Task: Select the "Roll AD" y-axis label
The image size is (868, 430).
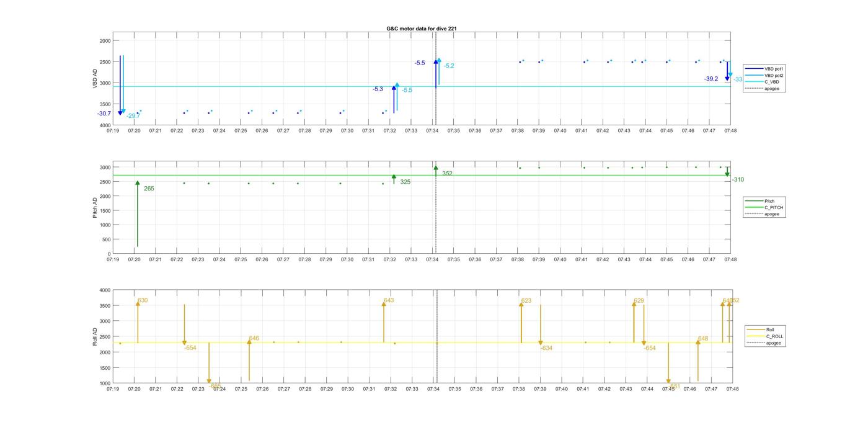Action: 95,337
